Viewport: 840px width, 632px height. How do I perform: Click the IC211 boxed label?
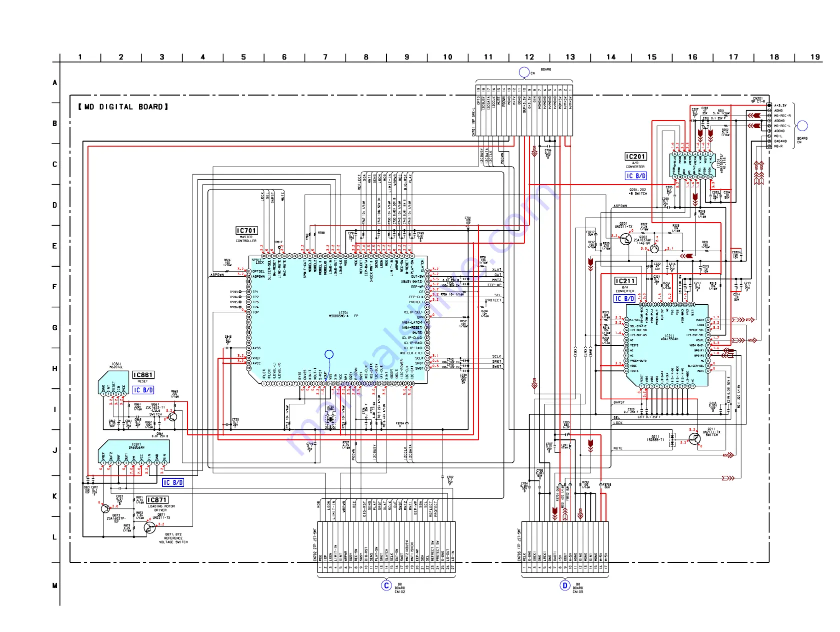625,281
